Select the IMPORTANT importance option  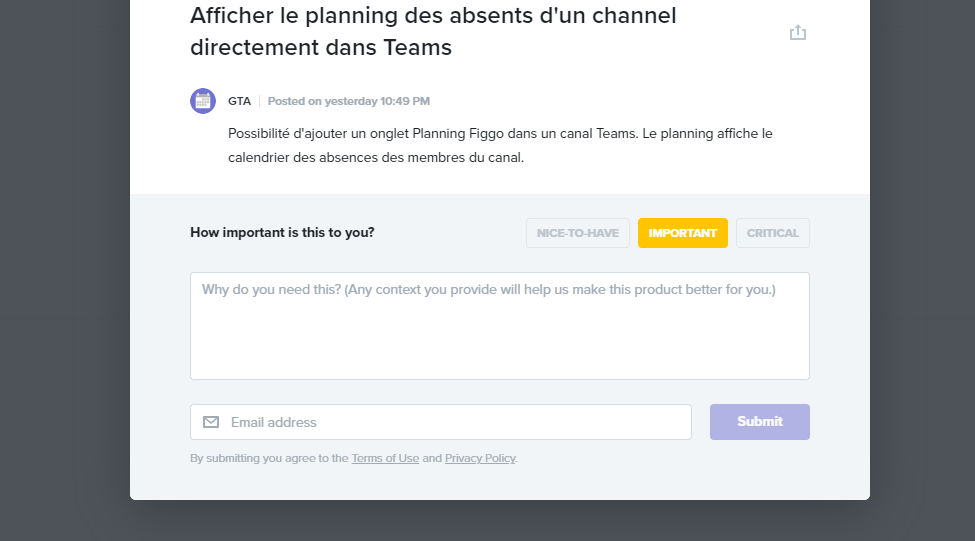[683, 233]
